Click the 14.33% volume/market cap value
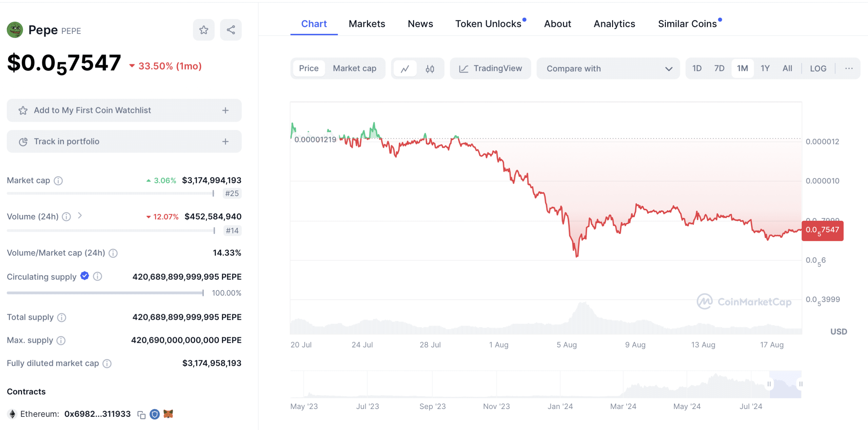Image resolution: width=868 pixels, height=430 pixels. point(227,253)
